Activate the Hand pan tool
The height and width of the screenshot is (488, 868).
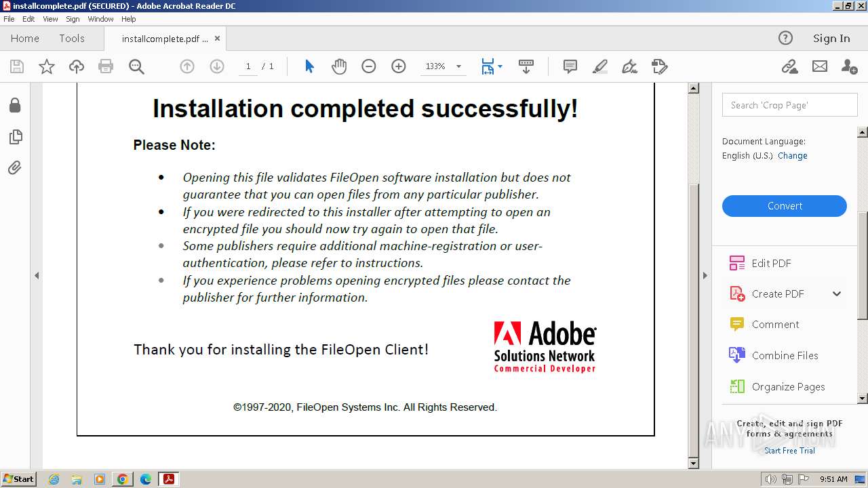coord(339,66)
